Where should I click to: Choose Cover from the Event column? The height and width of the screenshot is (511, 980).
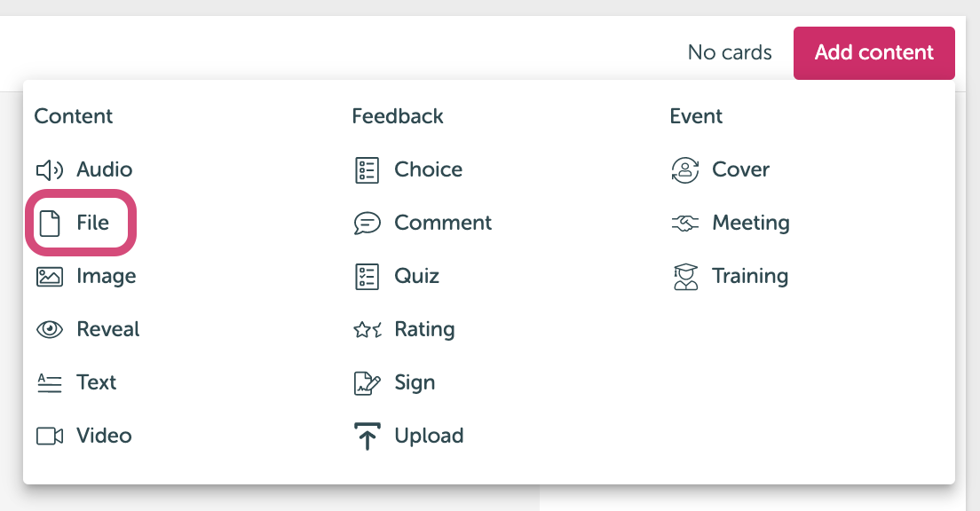[x=720, y=170]
